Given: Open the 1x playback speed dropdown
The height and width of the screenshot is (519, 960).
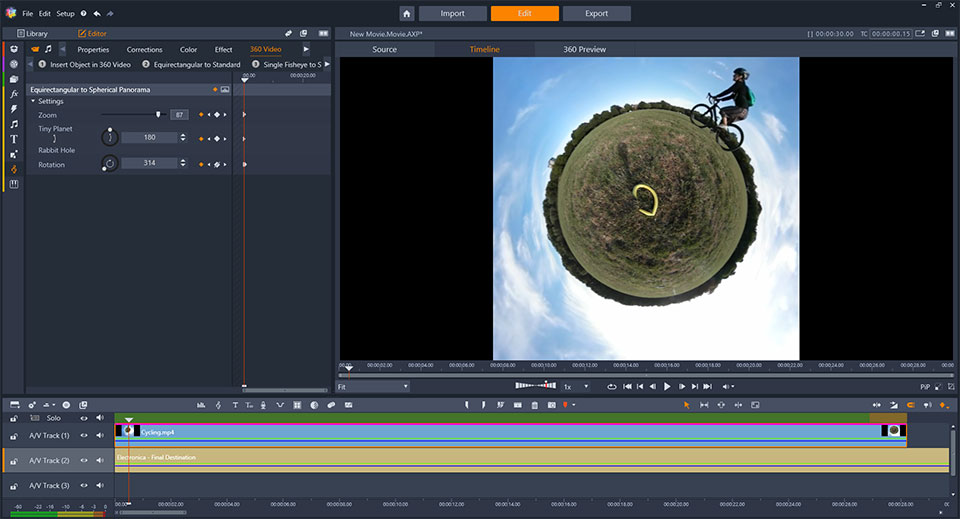Looking at the screenshot, I should (x=576, y=387).
